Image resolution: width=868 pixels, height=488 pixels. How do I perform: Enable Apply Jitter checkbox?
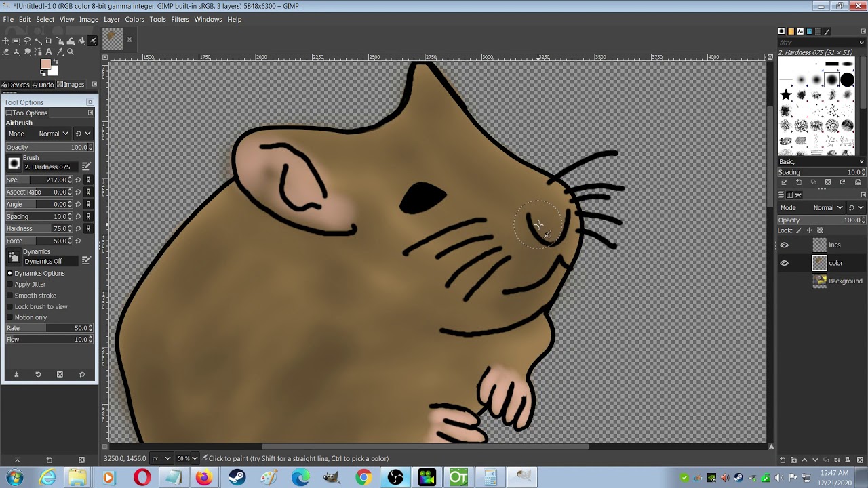point(10,285)
